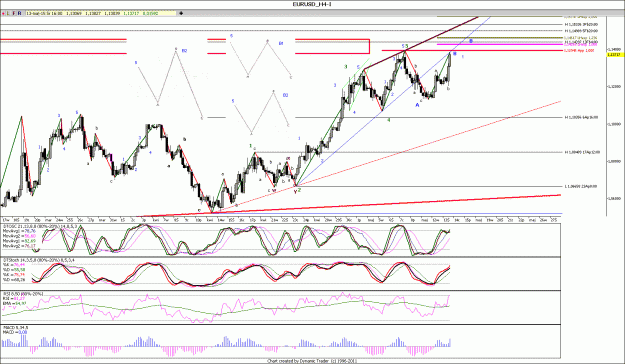
Task: Click the RSI value readout line
Action: pyautogui.click(x=14, y=299)
